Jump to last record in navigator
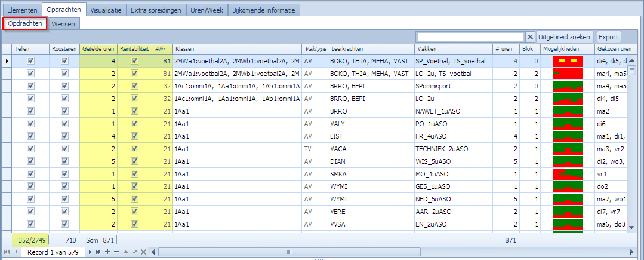 98,252
